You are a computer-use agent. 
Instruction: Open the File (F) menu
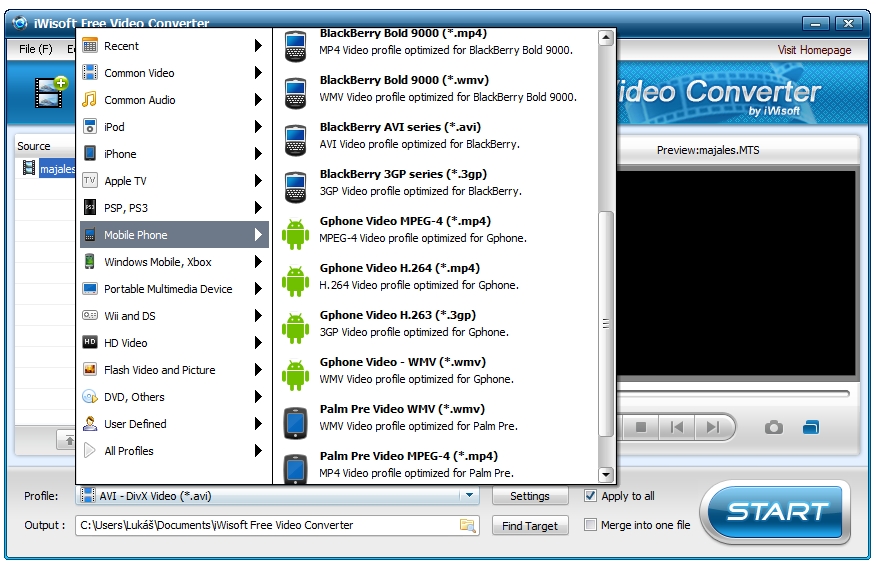(36, 49)
